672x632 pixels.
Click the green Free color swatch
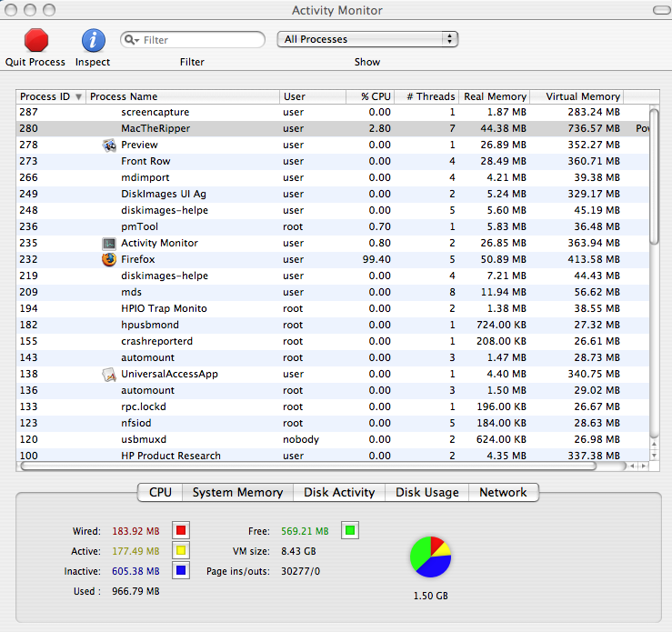pyautogui.click(x=350, y=530)
